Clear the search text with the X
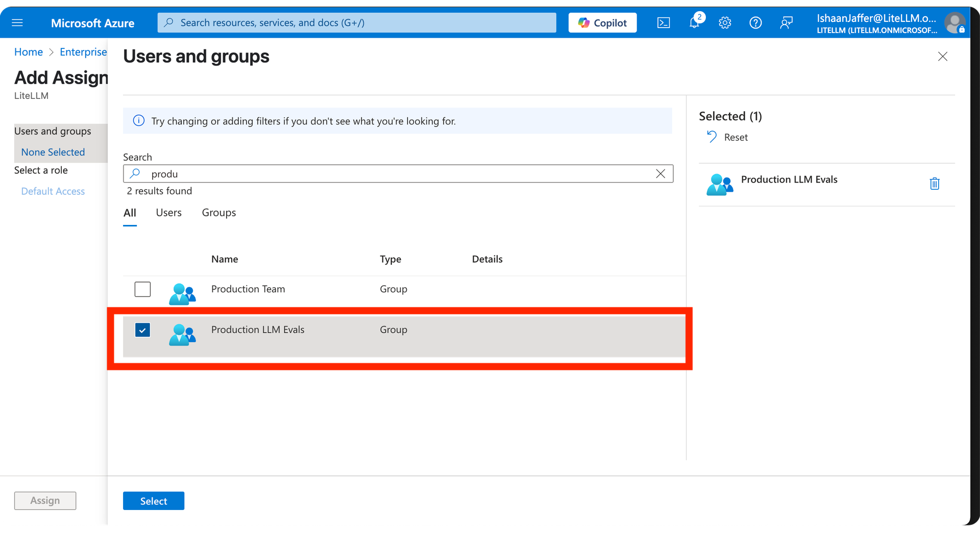 660,173
